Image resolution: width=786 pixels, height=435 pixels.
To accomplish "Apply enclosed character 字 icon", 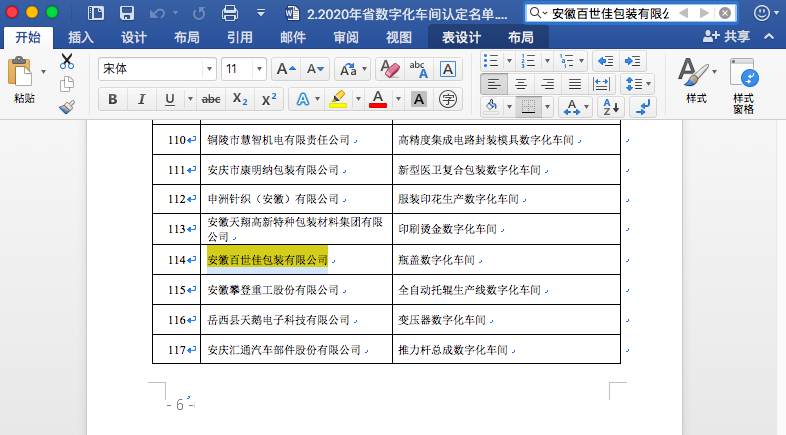I will [x=448, y=99].
